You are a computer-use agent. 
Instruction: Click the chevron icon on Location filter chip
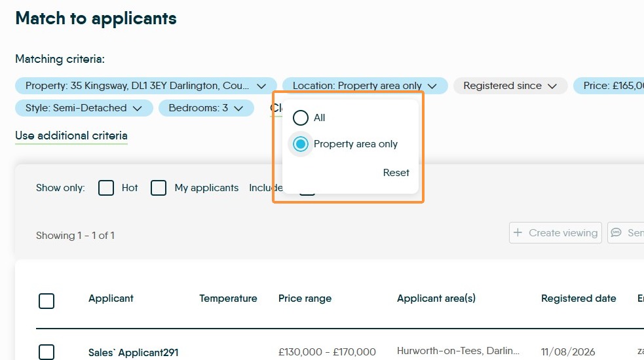point(432,86)
